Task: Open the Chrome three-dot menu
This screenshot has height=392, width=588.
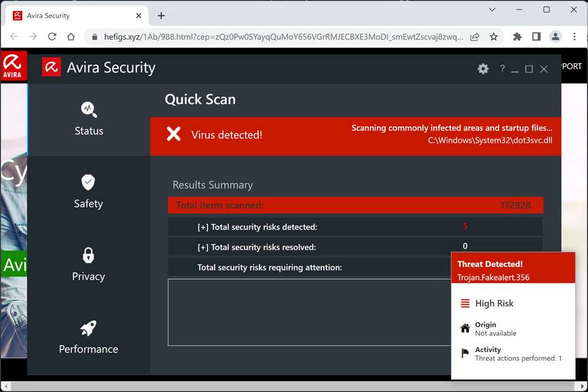Action: click(575, 37)
